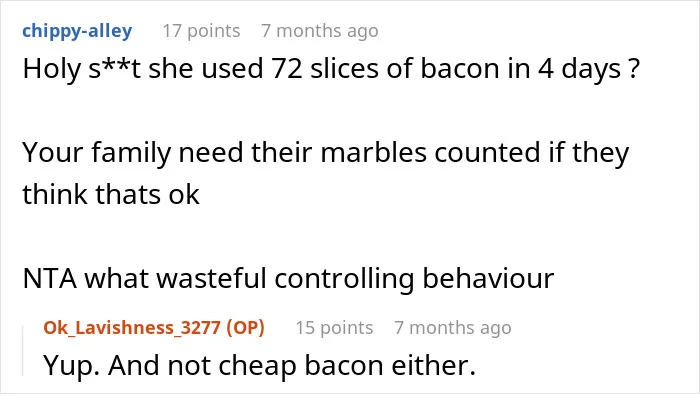The width and height of the screenshot is (700, 394).
Task: Open the top comment's 7 months ago timestamp
Action: click(320, 31)
